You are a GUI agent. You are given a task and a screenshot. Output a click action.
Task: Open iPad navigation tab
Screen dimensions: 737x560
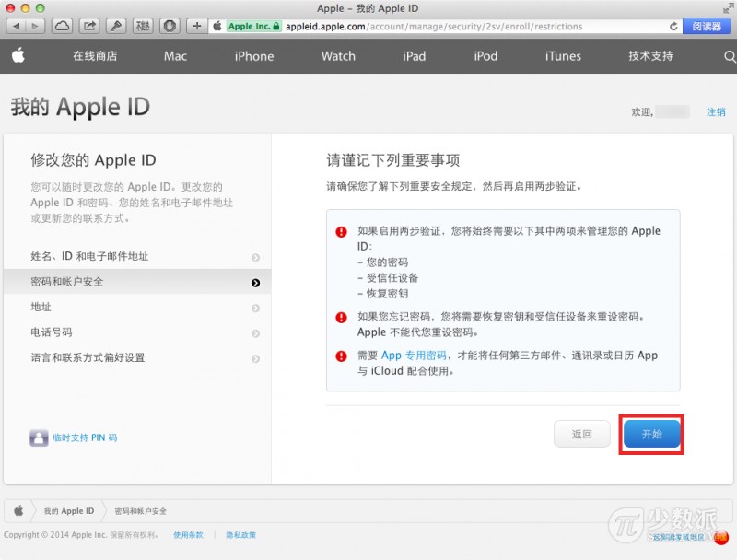point(414,56)
